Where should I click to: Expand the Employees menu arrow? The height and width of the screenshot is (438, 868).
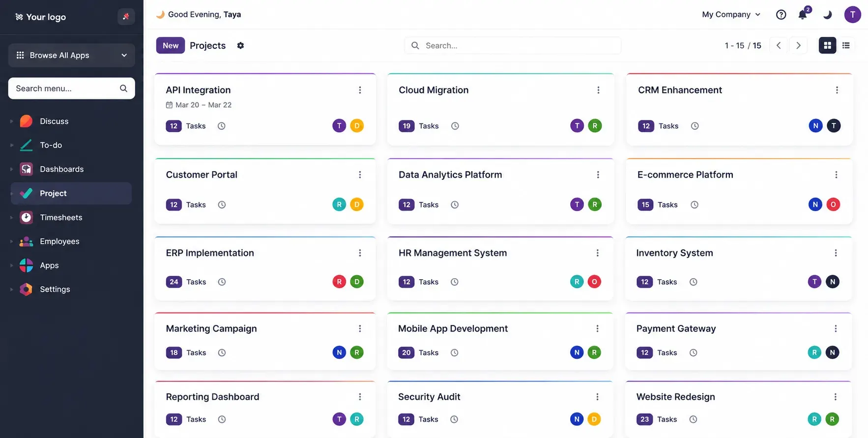11,241
